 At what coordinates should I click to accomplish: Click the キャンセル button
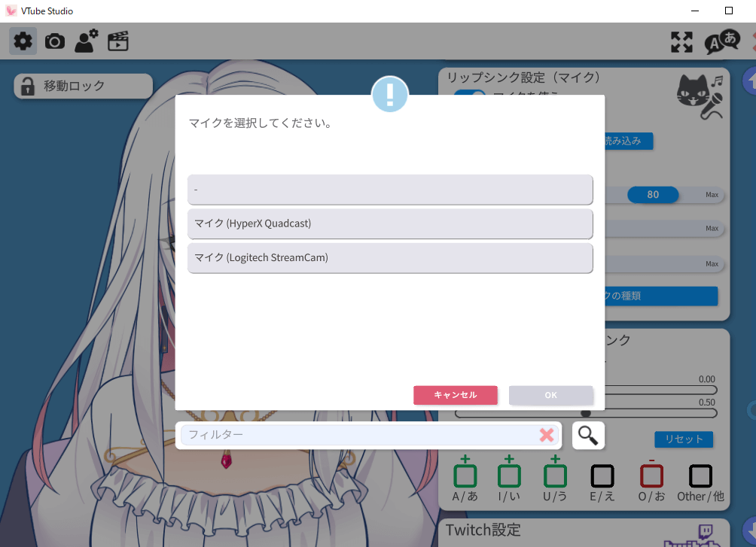point(455,395)
